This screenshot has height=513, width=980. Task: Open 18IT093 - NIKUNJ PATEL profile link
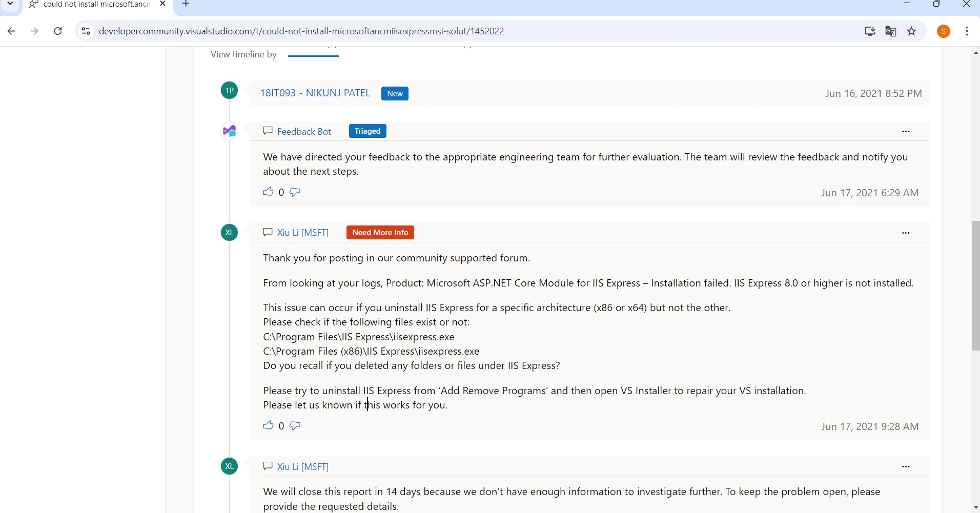[315, 93]
